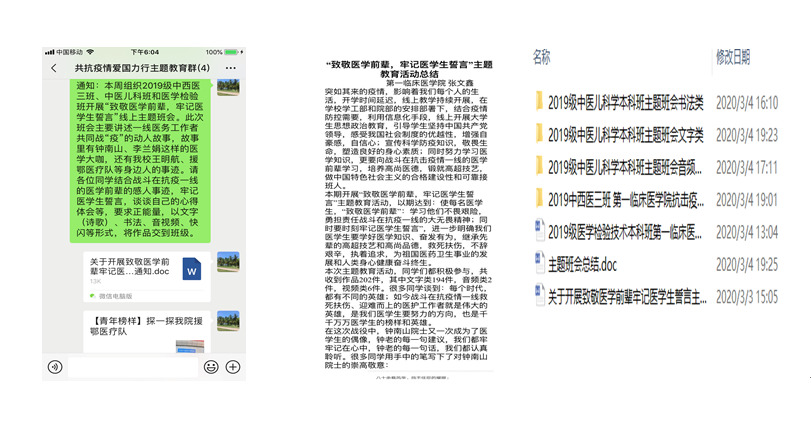This screenshot has width=811, height=433.
Task: Open the Word document icon in chat
Action: pyautogui.click(x=191, y=269)
